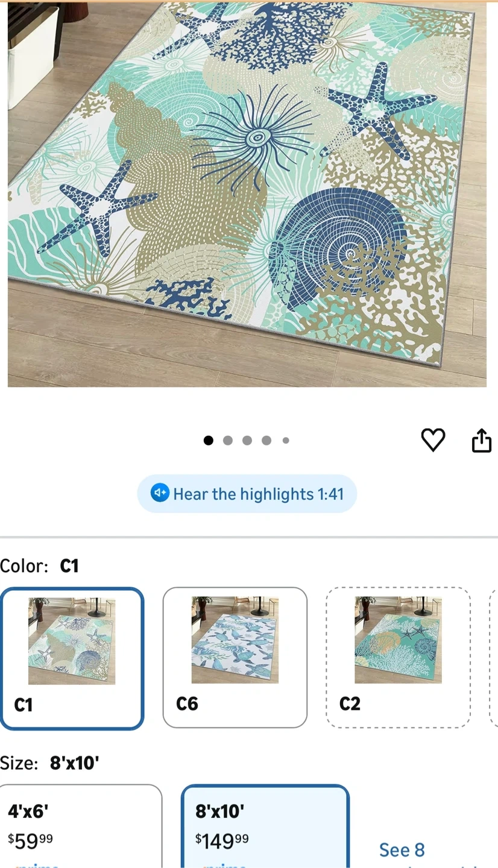
Task: Choose the C2 teal rug option
Action: (398, 658)
